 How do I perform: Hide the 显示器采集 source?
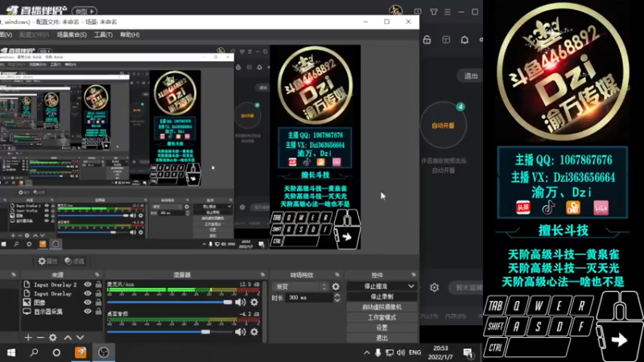pyautogui.click(x=88, y=311)
